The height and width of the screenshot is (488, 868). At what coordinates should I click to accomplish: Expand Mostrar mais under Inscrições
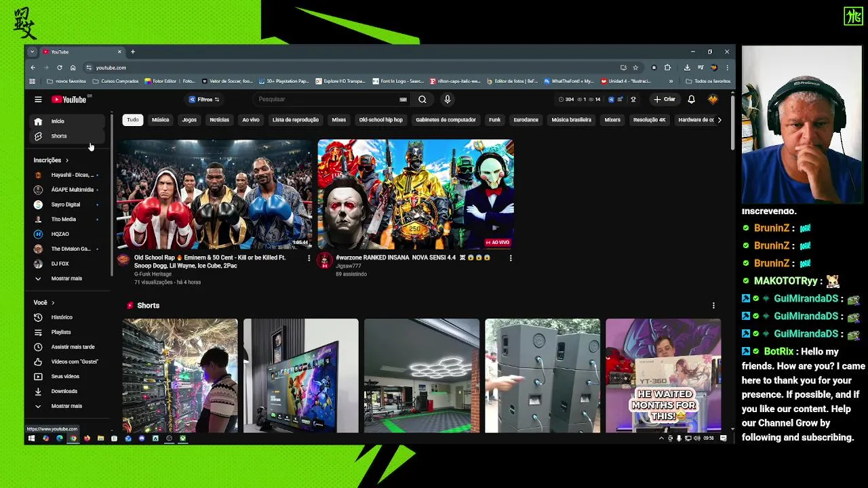click(x=68, y=279)
